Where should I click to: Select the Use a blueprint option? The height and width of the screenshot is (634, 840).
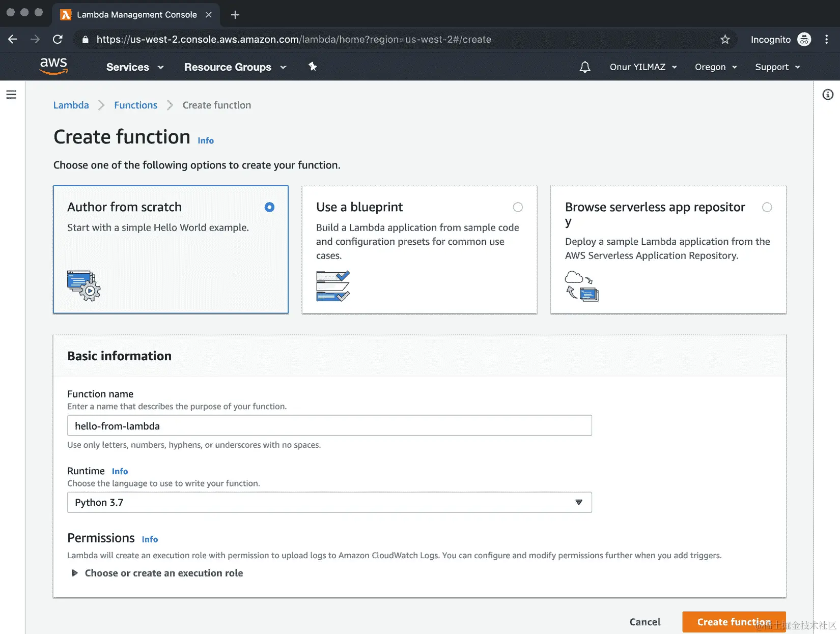click(518, 207)
